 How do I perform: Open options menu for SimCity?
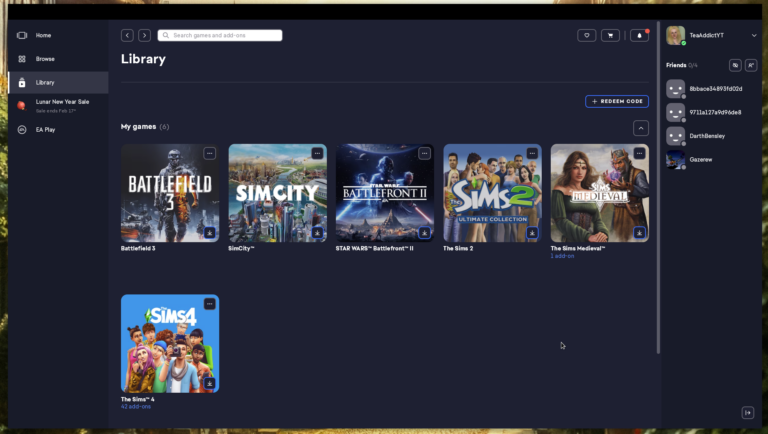(x=317, y=153)
